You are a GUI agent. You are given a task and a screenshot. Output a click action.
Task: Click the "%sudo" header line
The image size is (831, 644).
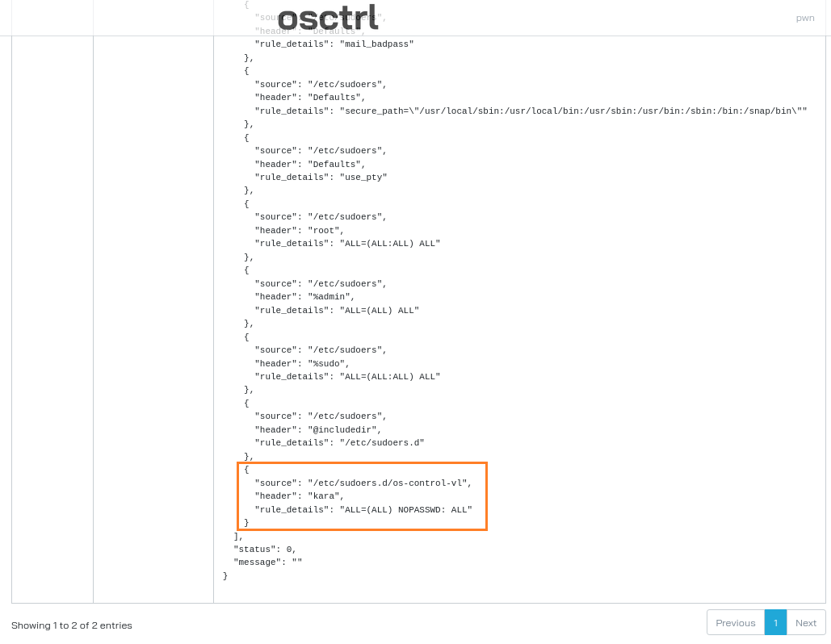click(x=302, y=363)
